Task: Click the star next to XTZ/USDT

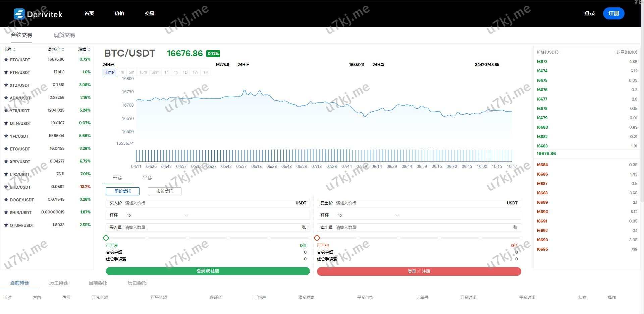Action: (6, 85)
